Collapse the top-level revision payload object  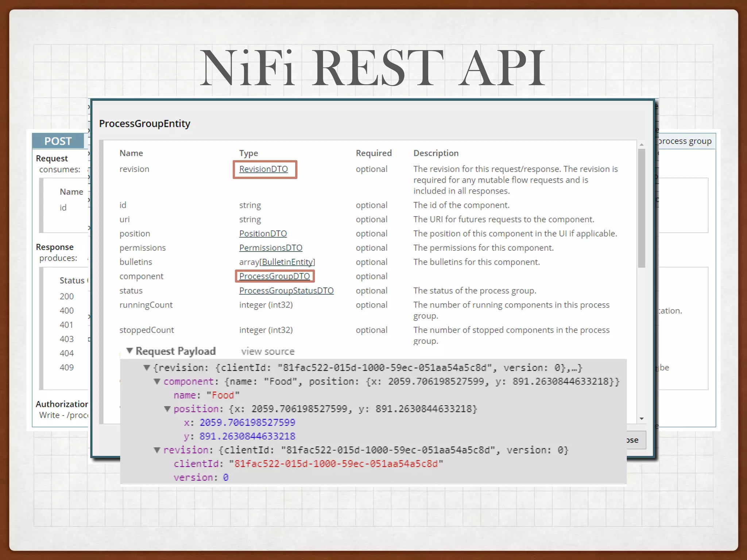147,367
